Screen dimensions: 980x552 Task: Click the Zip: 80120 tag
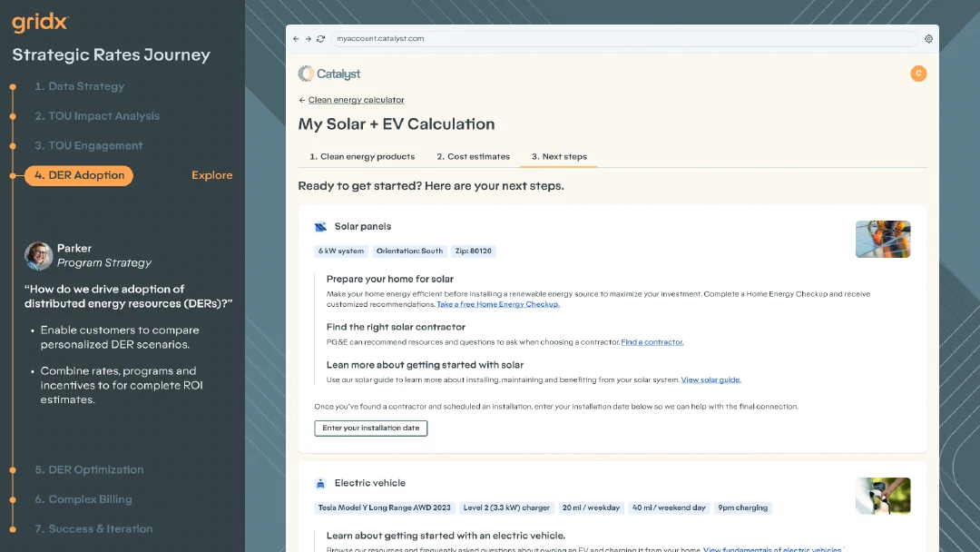click(x=473, y=251)
